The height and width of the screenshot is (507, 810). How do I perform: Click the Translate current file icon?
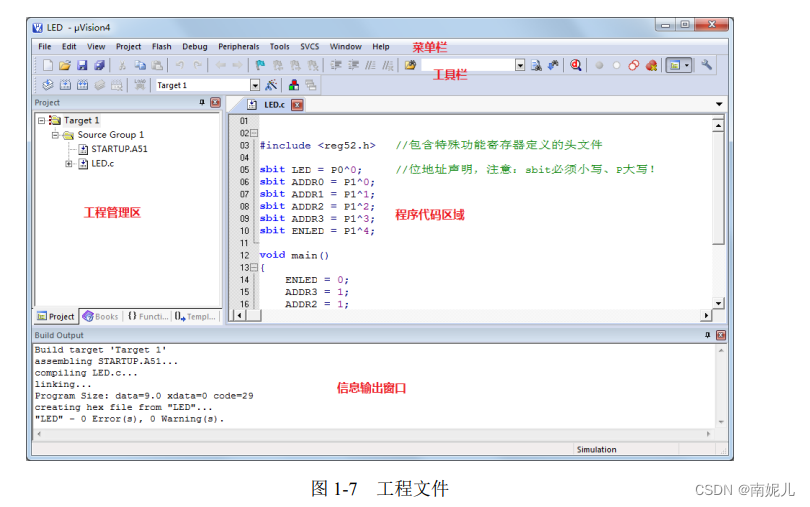48,85
